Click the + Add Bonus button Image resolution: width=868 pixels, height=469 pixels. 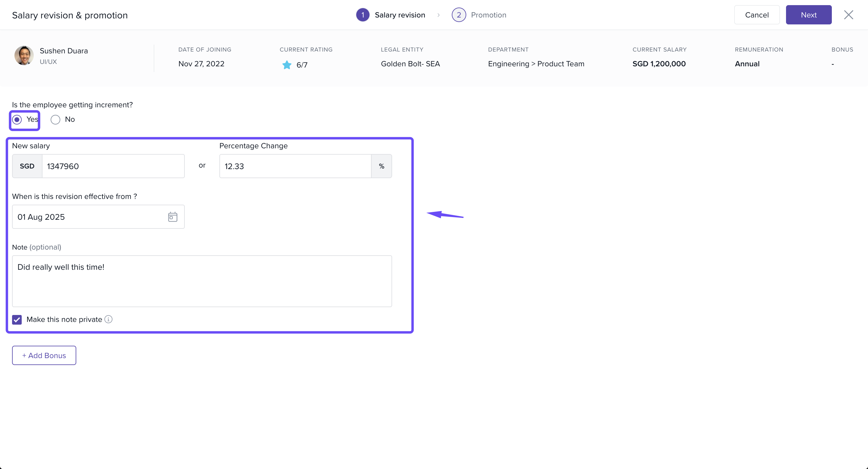click(44, 355)
